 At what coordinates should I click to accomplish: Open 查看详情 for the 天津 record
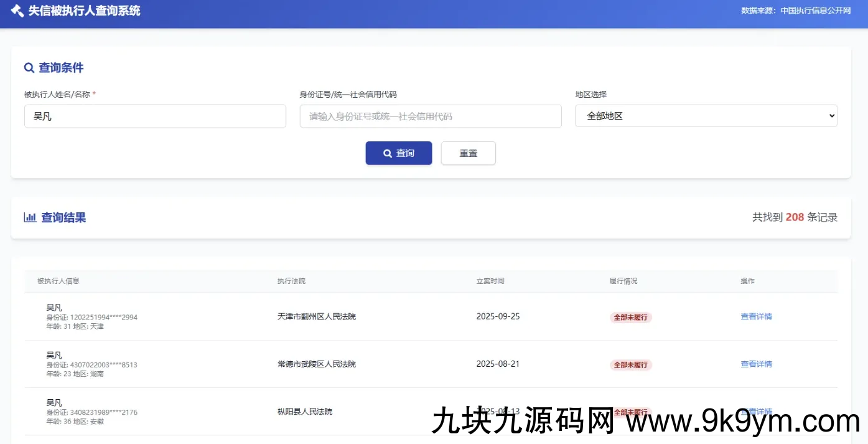[x=756, y=316]
